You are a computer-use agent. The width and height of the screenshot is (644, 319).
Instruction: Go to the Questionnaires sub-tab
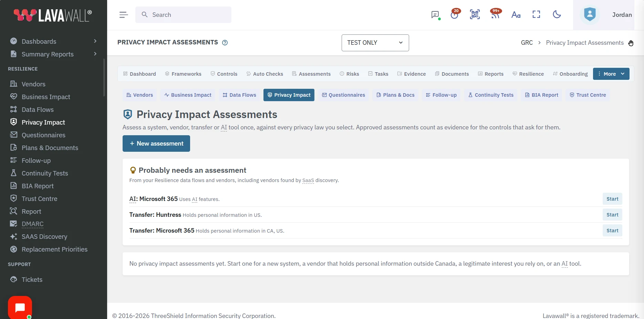click(343, 95)
